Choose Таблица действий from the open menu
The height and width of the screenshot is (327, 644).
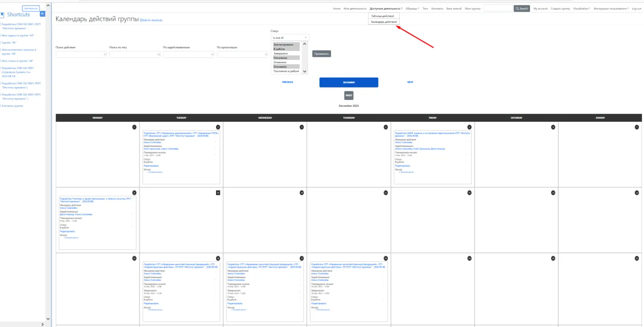[x=382, y=16]
